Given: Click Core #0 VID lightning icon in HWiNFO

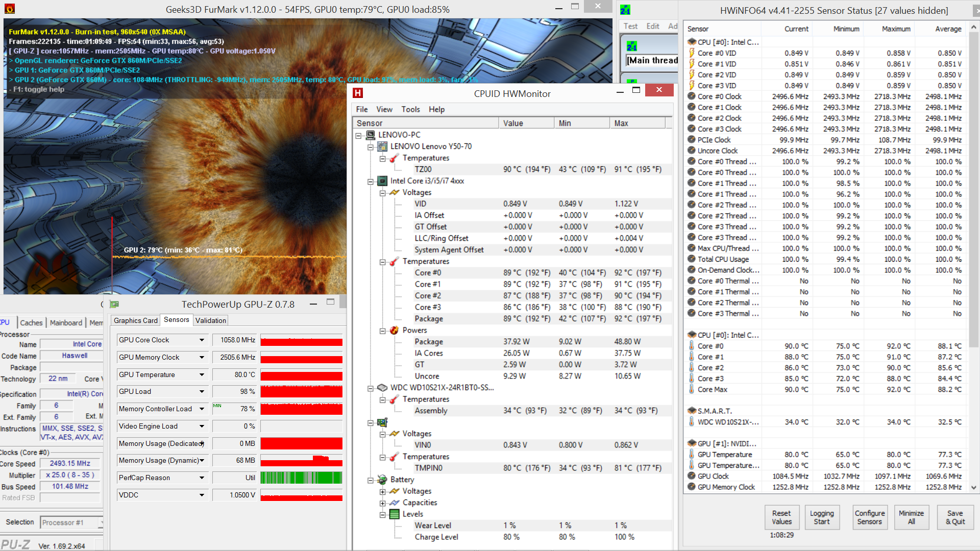Looking at the screenshot, I should tap(692, 53).
